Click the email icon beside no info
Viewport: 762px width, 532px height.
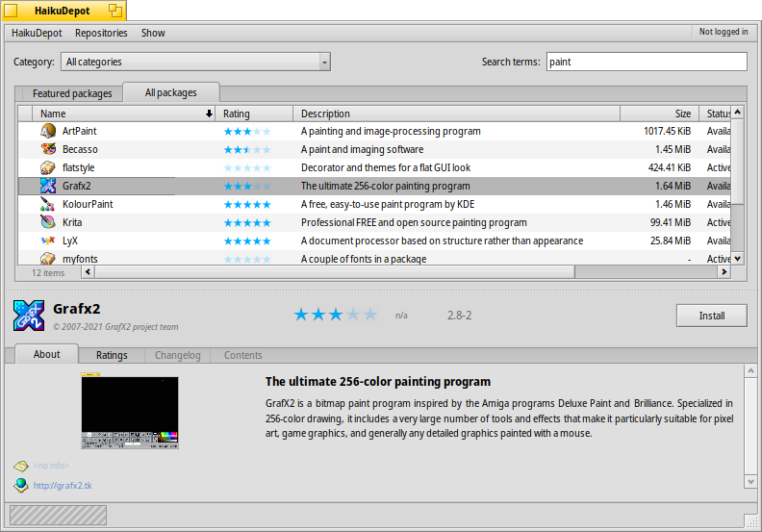(21, 466)
